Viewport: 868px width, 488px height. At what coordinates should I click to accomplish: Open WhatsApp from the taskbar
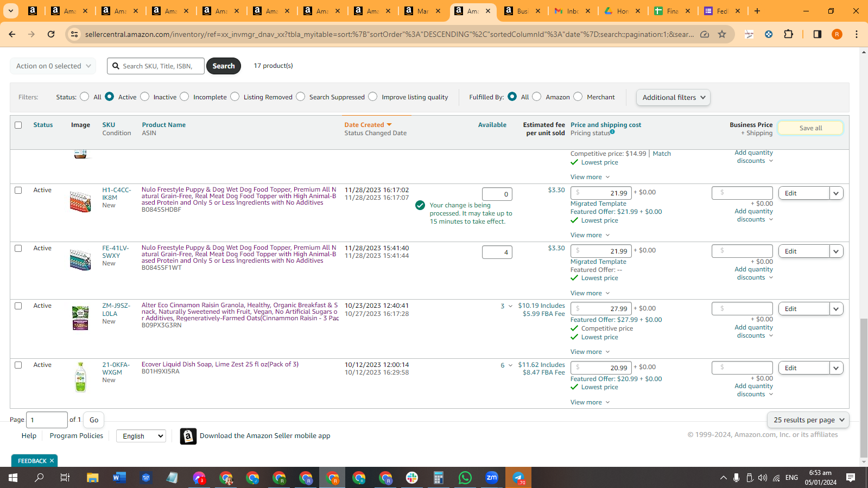[465, 478]
